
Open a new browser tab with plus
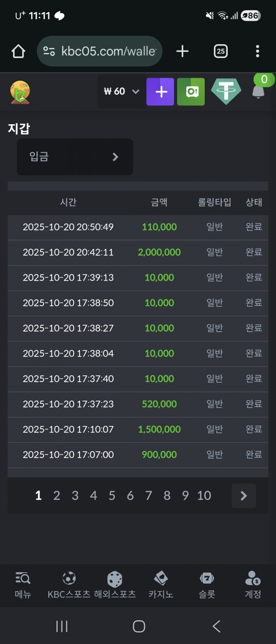point(183,52)
